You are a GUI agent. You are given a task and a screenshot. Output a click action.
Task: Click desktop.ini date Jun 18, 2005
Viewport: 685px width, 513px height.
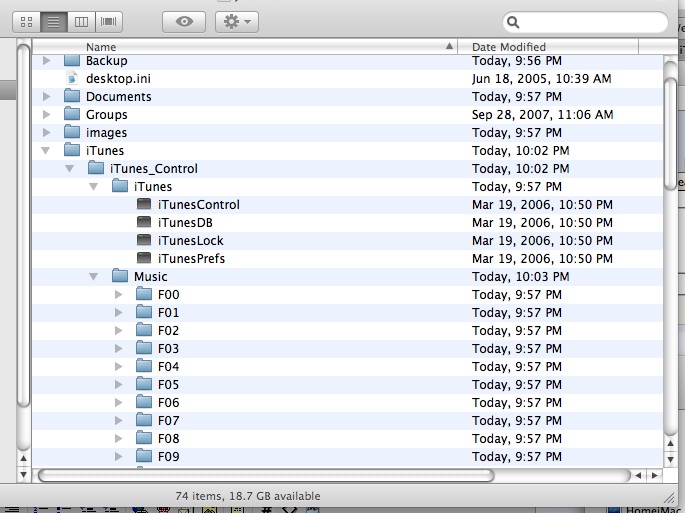[x=542, y=79]
